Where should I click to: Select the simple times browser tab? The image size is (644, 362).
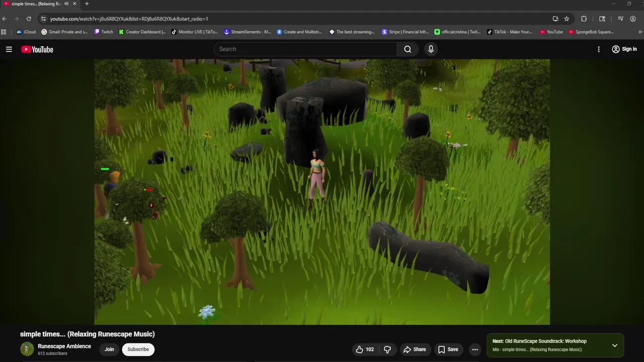pos(35,4)
